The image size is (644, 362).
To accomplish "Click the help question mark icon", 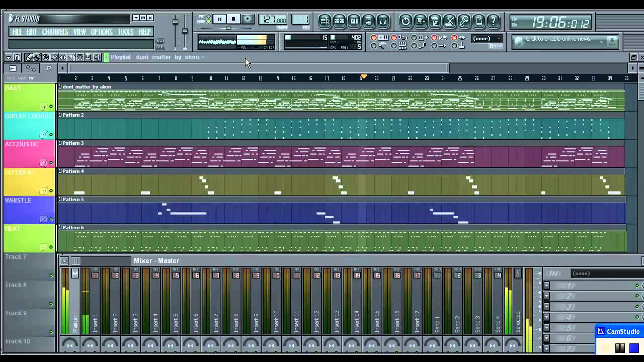I will click(x=493, y=21).
